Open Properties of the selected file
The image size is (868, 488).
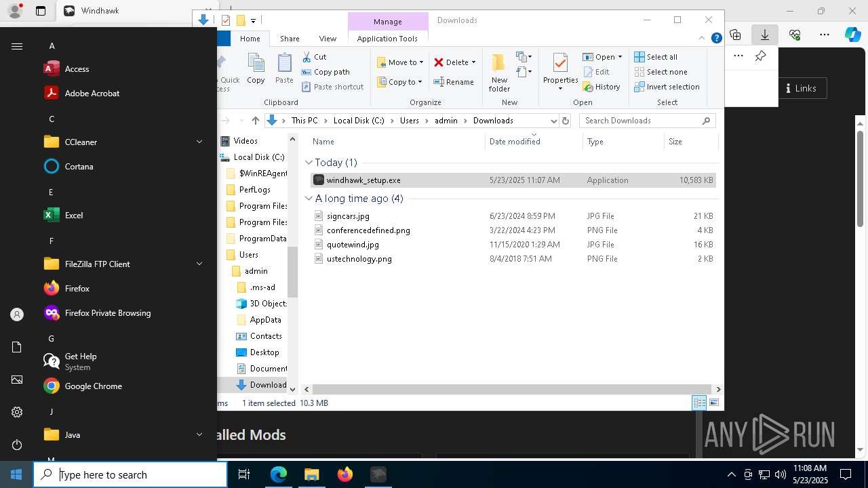[560, 72]
